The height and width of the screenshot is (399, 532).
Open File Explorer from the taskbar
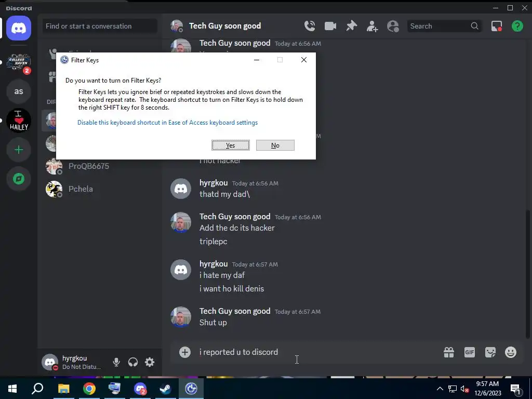(x=63, y=389)
